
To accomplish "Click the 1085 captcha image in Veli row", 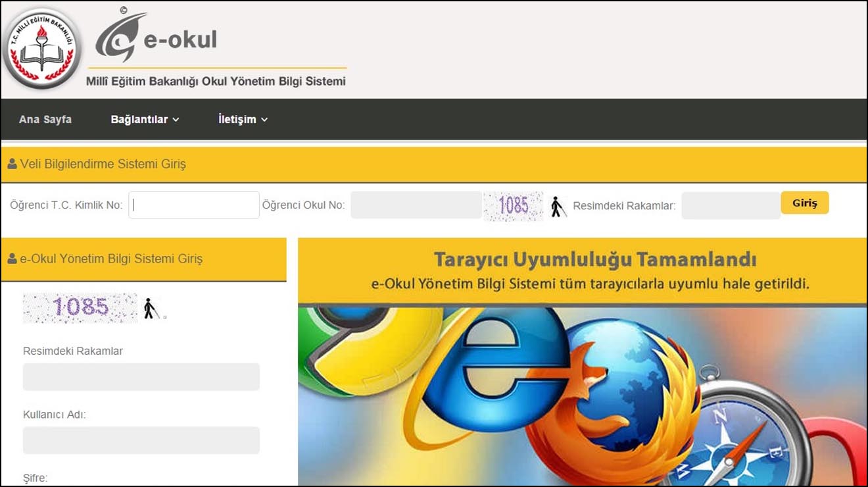I will [x=514, y=206].
